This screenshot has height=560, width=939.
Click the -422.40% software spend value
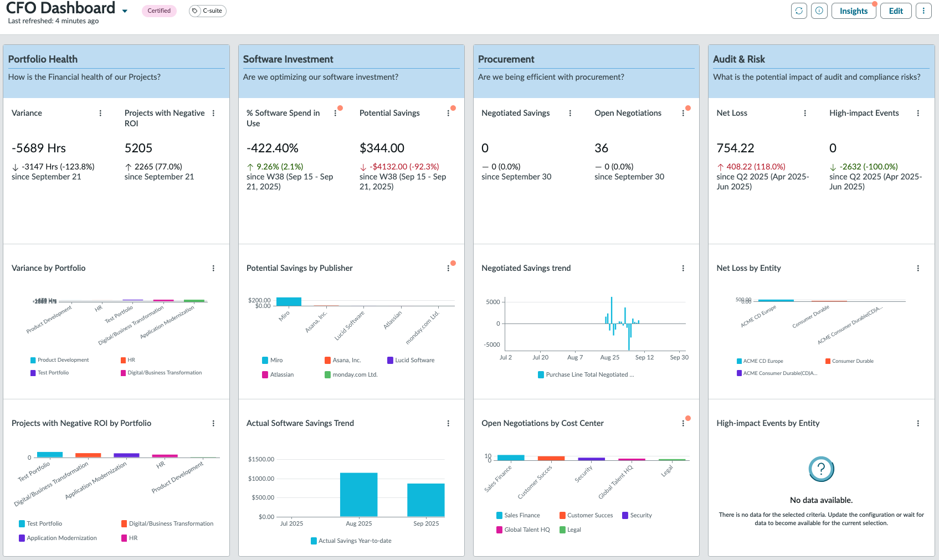(273, 148)
